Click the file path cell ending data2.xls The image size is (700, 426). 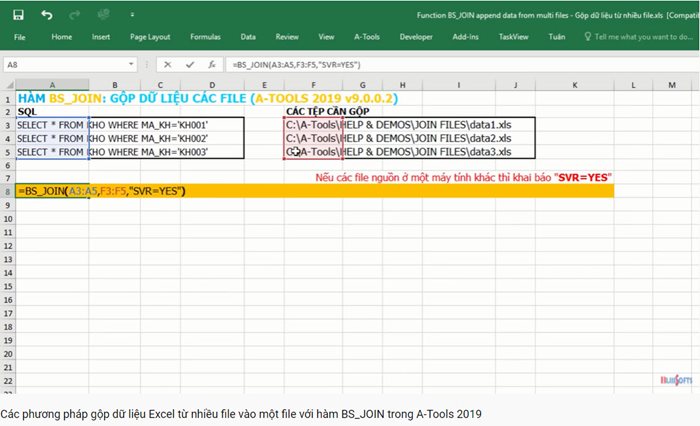pos(398,138)
